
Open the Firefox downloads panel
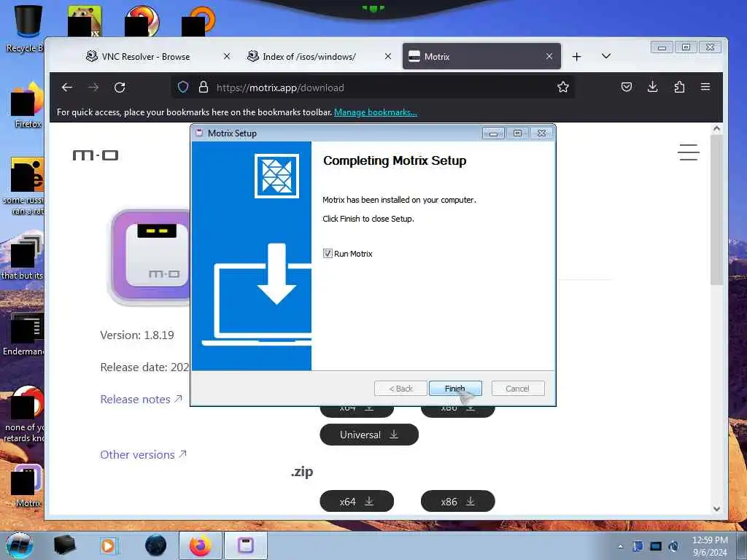[x=653, y=87]
